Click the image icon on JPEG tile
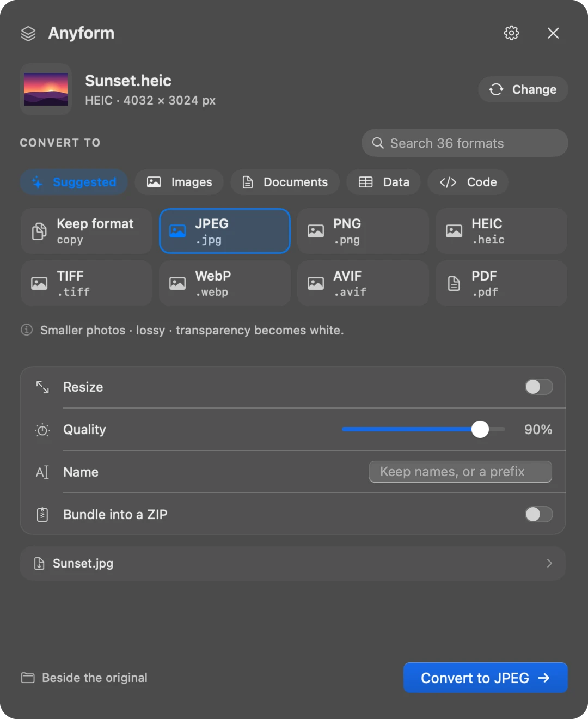The image size is (588, 719). (177, 231)
